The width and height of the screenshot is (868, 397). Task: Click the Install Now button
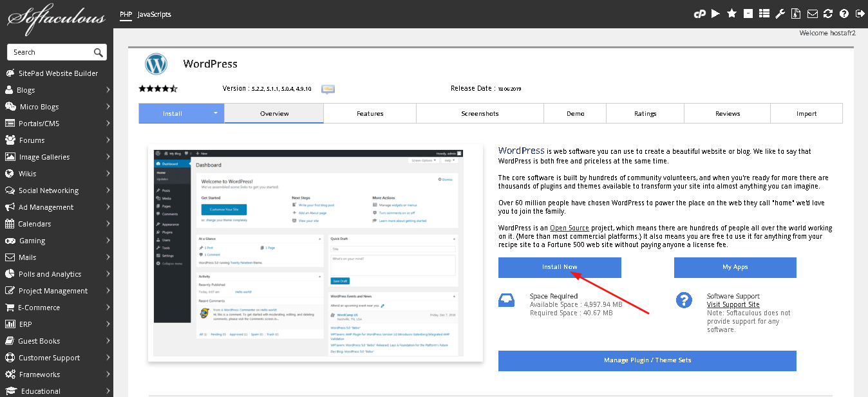[560, 267]
